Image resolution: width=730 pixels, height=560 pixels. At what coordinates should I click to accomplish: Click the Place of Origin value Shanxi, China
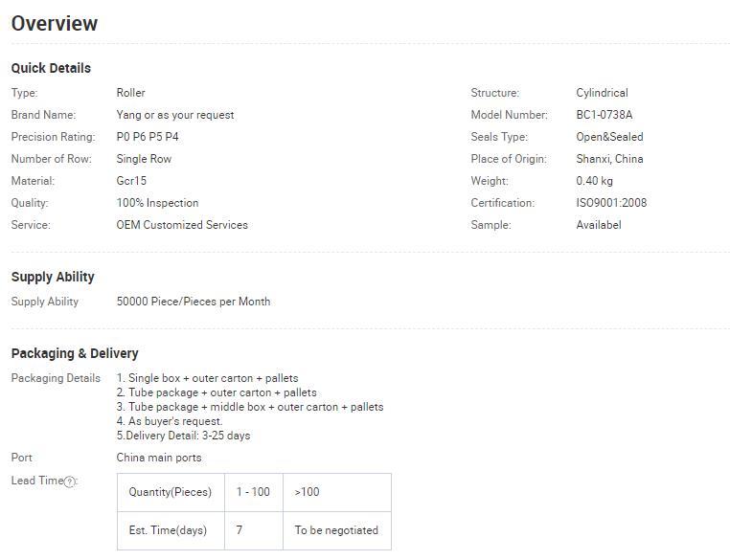click(609, 159)
